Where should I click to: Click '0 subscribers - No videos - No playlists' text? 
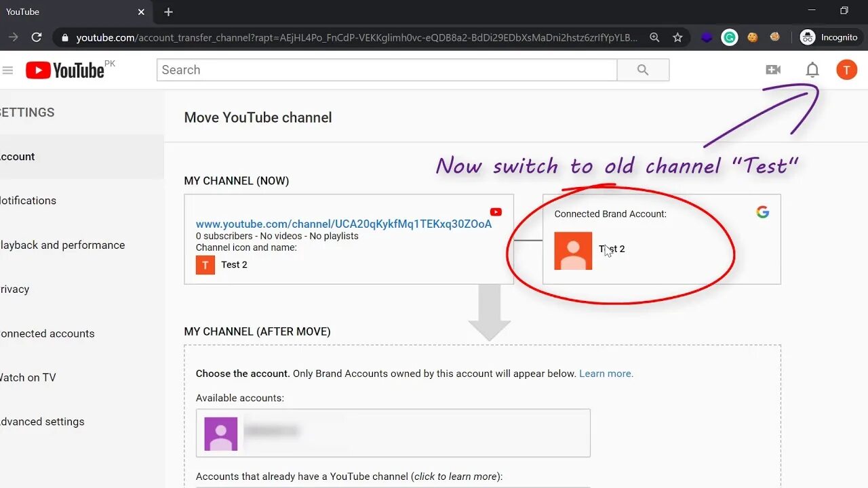tap(277, 236)
